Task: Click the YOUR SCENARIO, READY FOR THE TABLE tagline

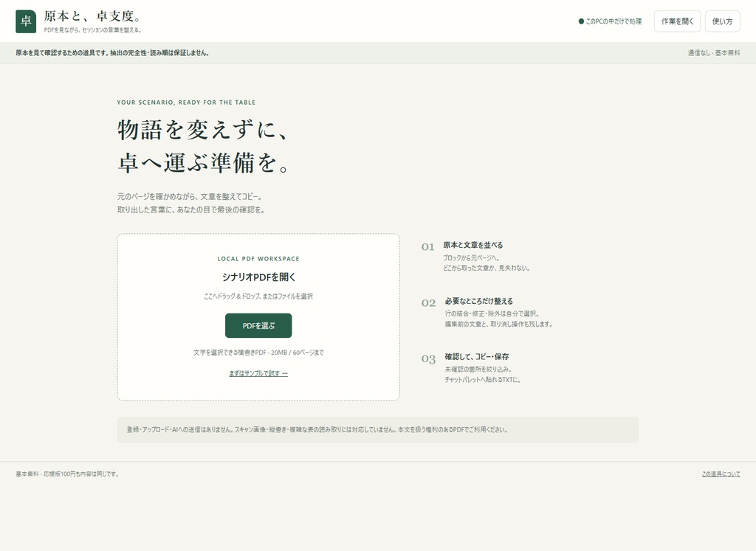Action: tap(186, 102)
